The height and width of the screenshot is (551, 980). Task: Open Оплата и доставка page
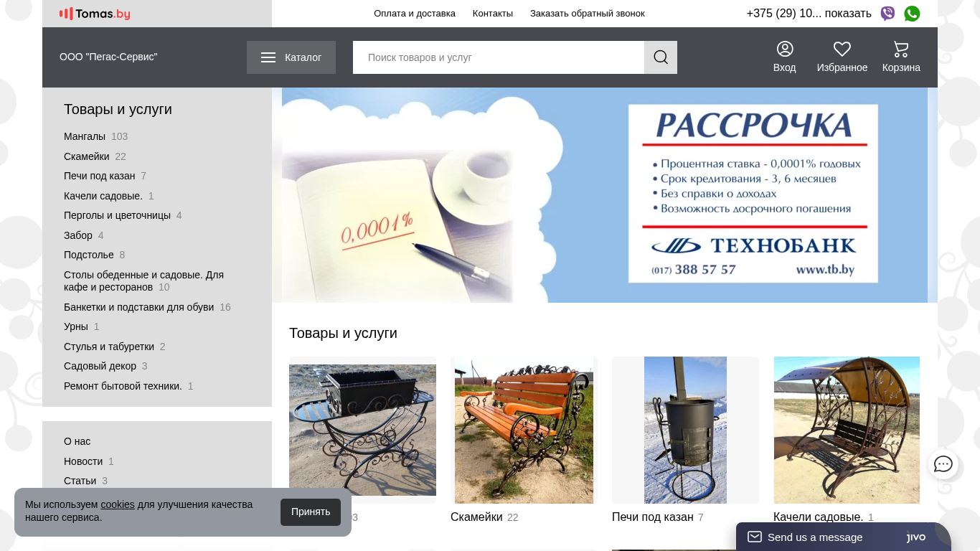[x=415, y=14]
